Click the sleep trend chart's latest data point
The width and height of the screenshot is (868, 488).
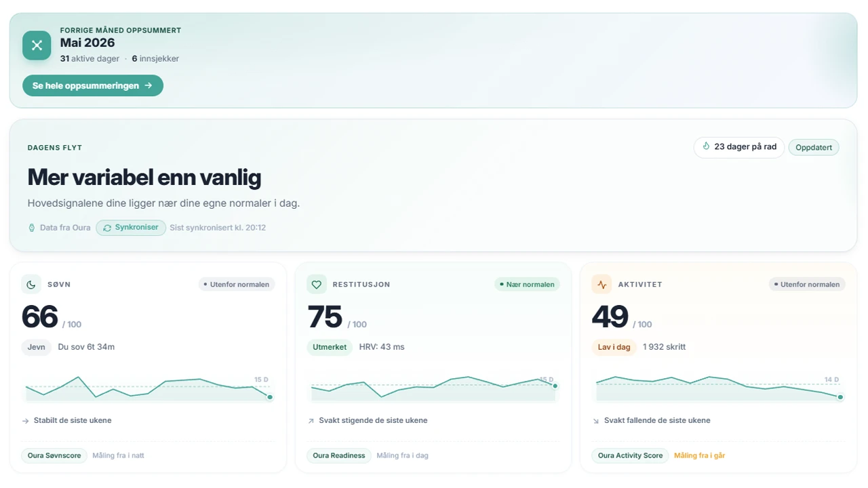click(x=270, y=397)
